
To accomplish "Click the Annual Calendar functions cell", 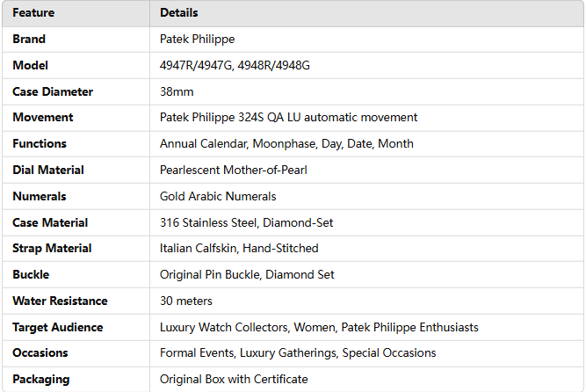I will [x=286, y=144].
